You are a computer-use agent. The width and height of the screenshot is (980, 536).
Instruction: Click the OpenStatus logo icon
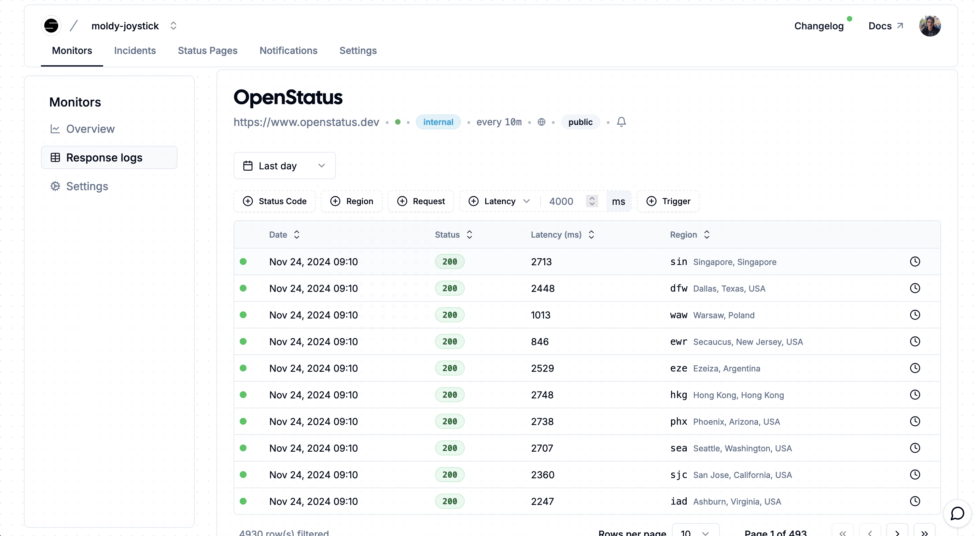pyautogui.click(x=51, y=26)
